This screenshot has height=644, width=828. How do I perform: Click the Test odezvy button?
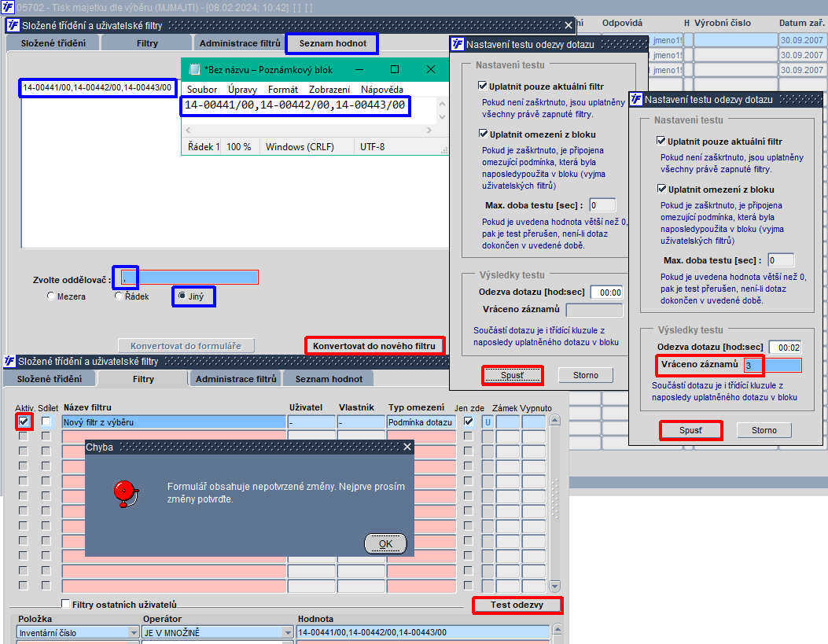(x=517, y=605)
